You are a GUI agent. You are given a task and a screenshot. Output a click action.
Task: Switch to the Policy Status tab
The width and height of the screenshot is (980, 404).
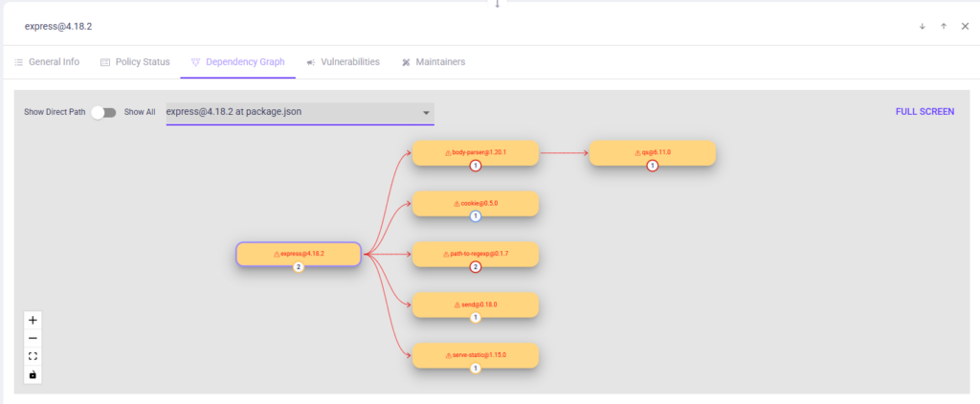(x=135, y=62)
